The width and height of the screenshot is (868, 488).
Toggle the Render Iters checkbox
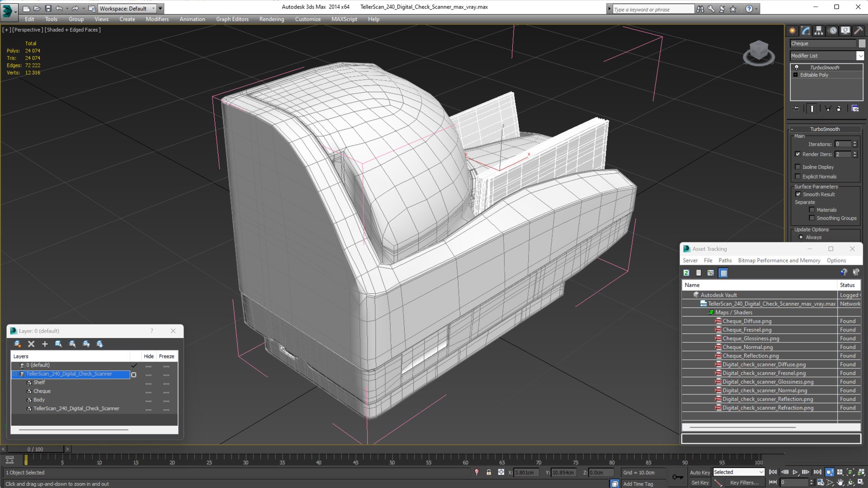pos(798,154)
